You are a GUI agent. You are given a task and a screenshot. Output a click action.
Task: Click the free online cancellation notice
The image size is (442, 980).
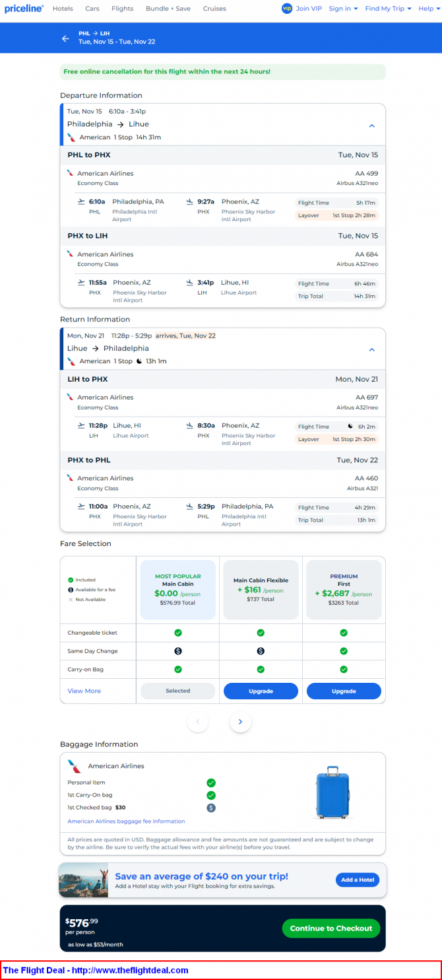click(222, 71)
